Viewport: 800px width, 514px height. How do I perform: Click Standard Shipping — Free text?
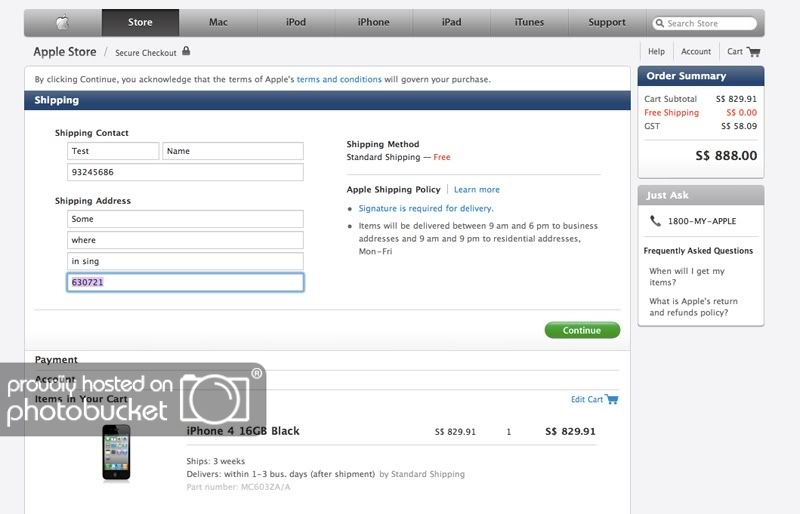pos(398,157)
